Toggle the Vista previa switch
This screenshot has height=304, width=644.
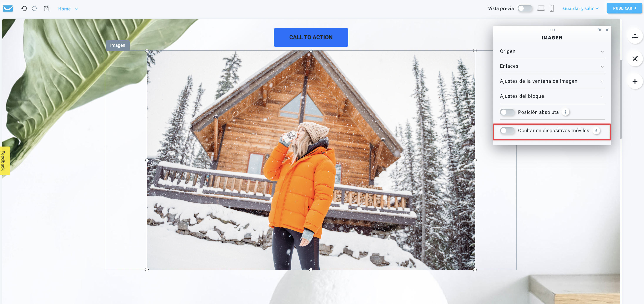coord(525,8)
